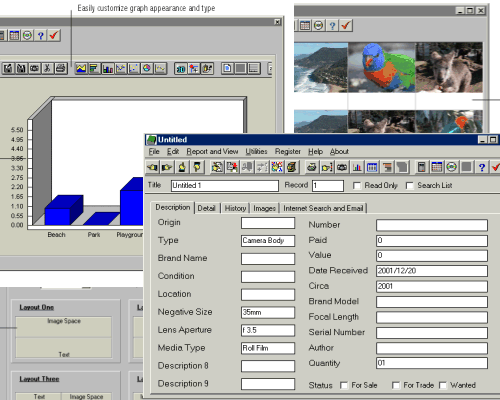Enable the Read Only checkbox
The height and width of the screenshot is (400, 500).
[357, 186]
